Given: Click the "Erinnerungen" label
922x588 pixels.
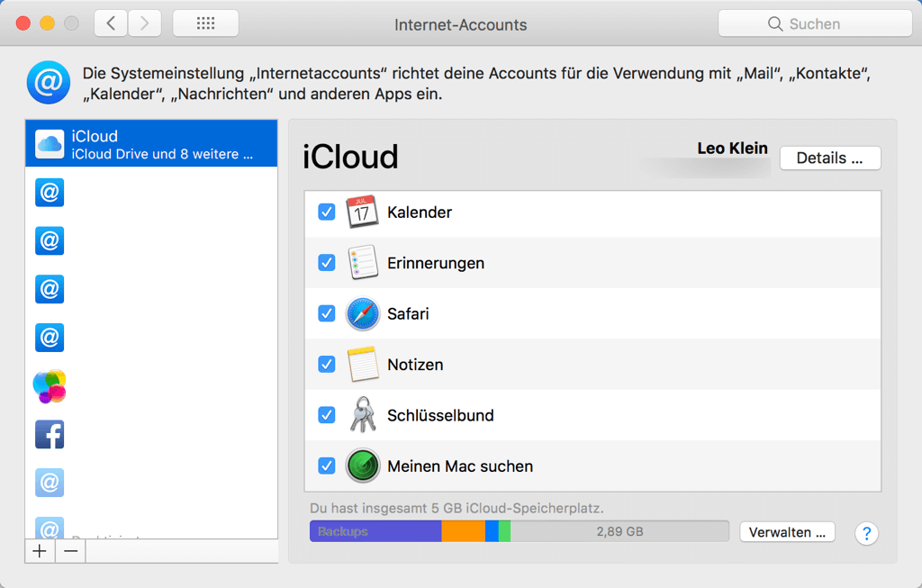Looking at the screenshot, I should [x=436, y=264].
